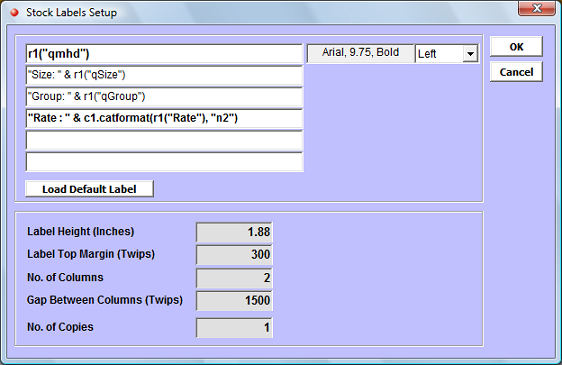Select the fifth empty label line field

tap(165, 141)
